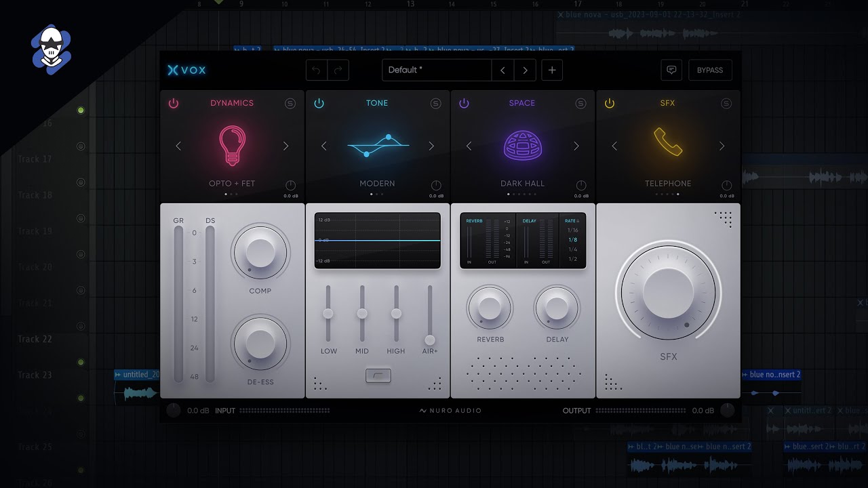Go to the next preset in header
Viewport: 868px width, 488px height.
pos(525,70)
